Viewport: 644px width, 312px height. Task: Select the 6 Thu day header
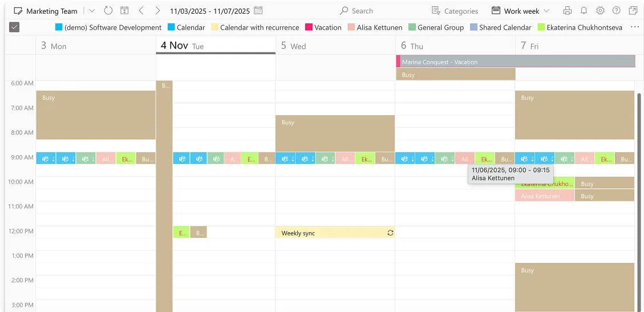(455, 46)
